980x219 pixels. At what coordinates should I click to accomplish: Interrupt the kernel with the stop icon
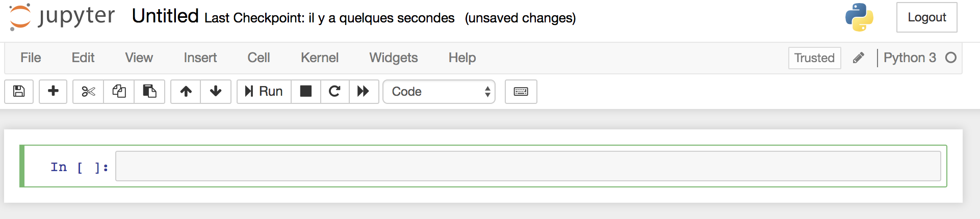[306, 92]
